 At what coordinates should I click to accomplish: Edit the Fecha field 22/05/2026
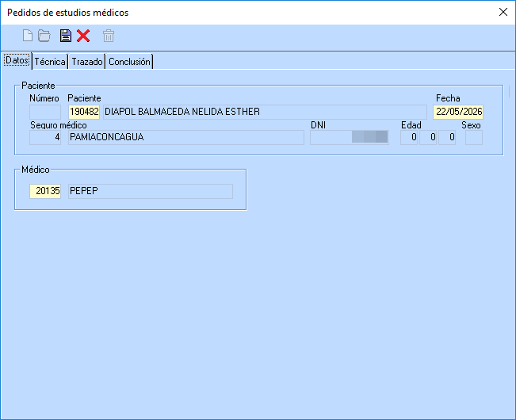click(458, 112)
